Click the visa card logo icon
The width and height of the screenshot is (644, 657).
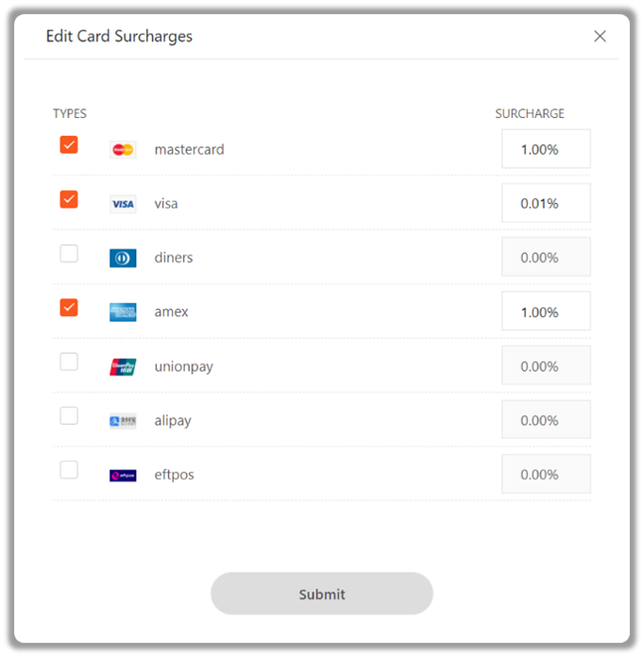tap(123, 204)
